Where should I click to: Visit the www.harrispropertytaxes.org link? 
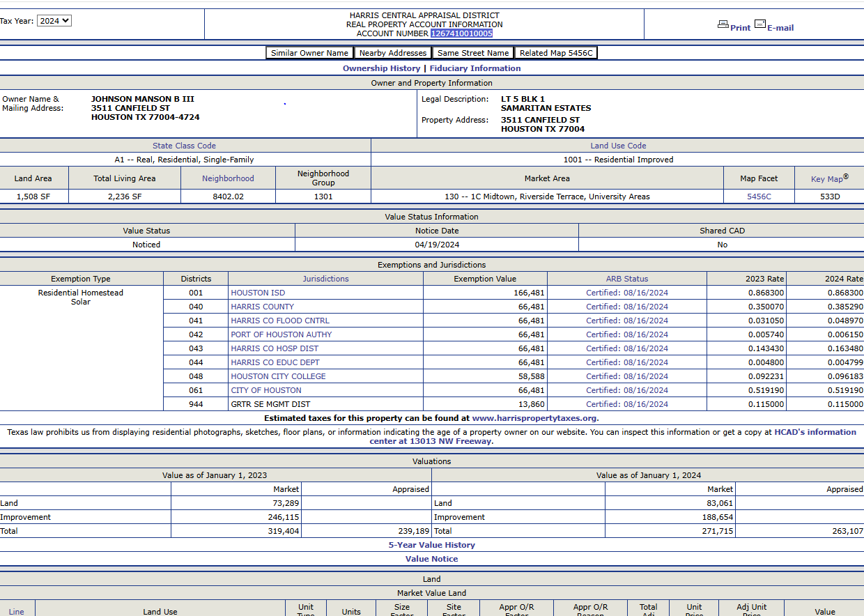(534, 418)
